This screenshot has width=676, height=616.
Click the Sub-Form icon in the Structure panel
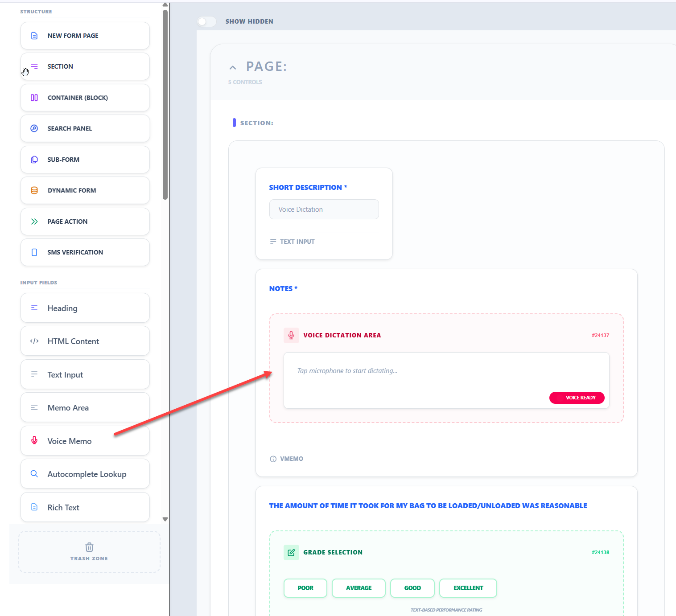point(34,159)
